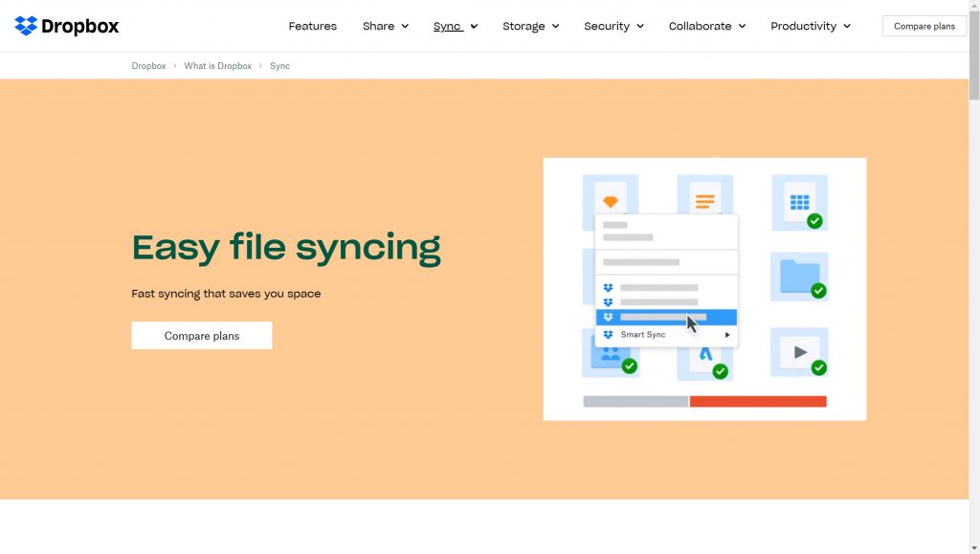Click the Fast syncing that saves you space text
This screenshot has height=554, width=980.
(x=226, y=294)
